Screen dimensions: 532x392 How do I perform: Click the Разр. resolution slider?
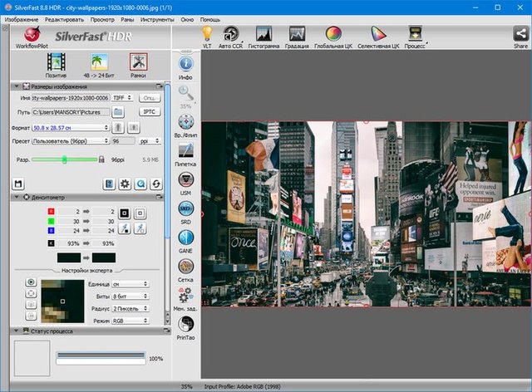coord(63,159)
